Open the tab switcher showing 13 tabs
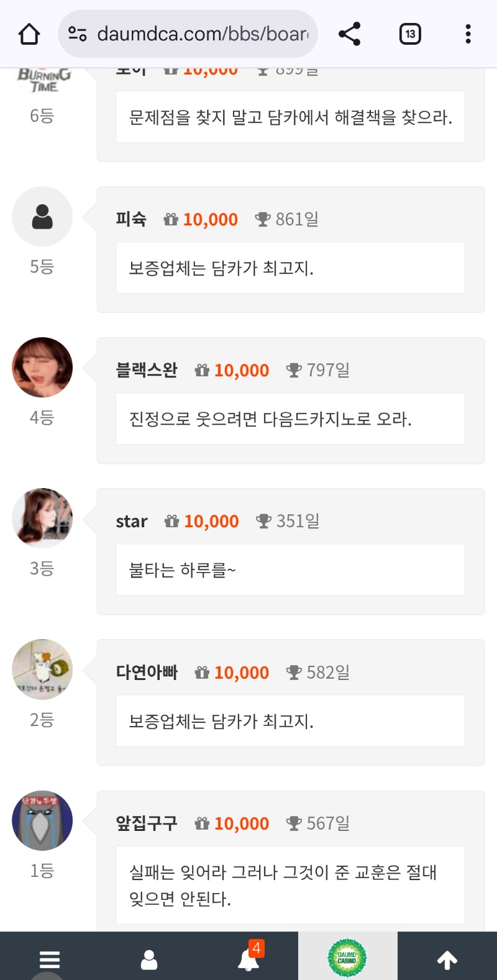 (x=410, y=34)
